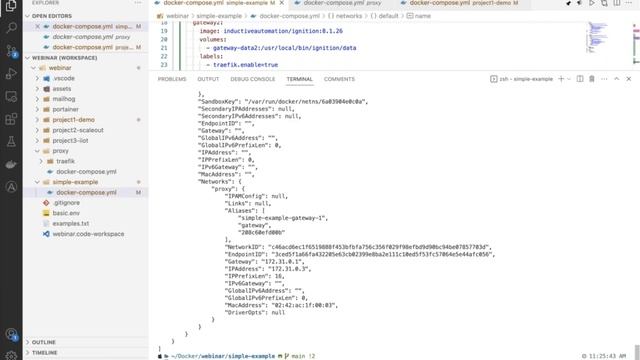This screenshot has width=640, height=360.
Task: Open docker-compose.yml under proxy folder
Action: click(x=86, y=172)
